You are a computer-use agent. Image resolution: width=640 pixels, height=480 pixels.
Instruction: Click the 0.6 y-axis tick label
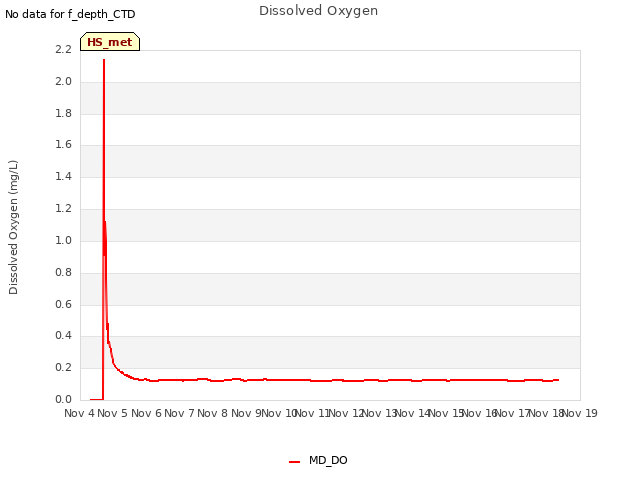point(63,304)
